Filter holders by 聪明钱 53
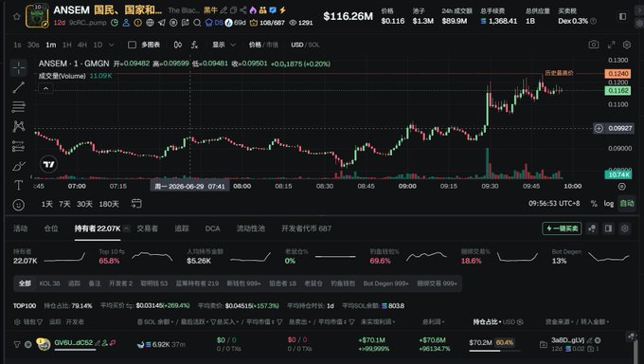This screenshot has width=644, height=364. (154, 283)
